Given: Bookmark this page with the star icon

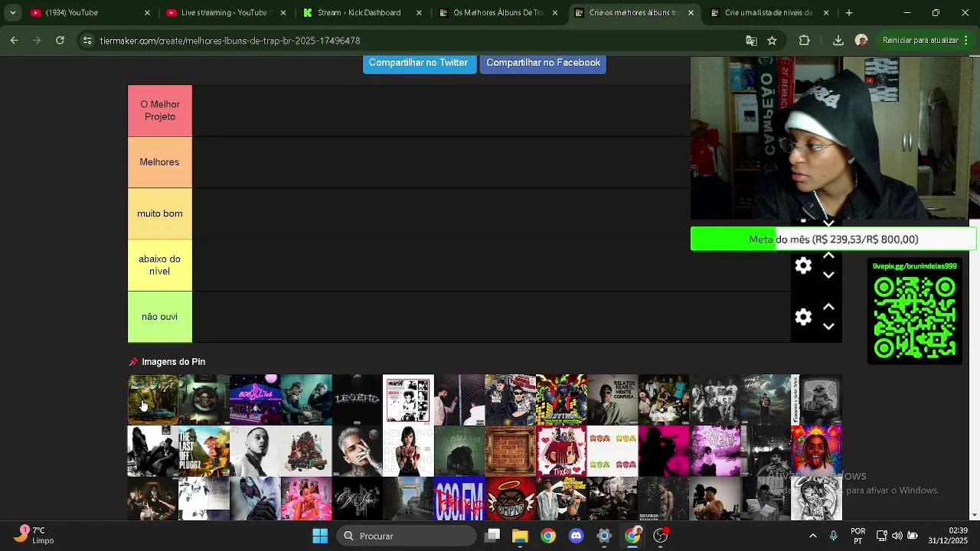Looking at the screenshot, I should click(772, 41).
